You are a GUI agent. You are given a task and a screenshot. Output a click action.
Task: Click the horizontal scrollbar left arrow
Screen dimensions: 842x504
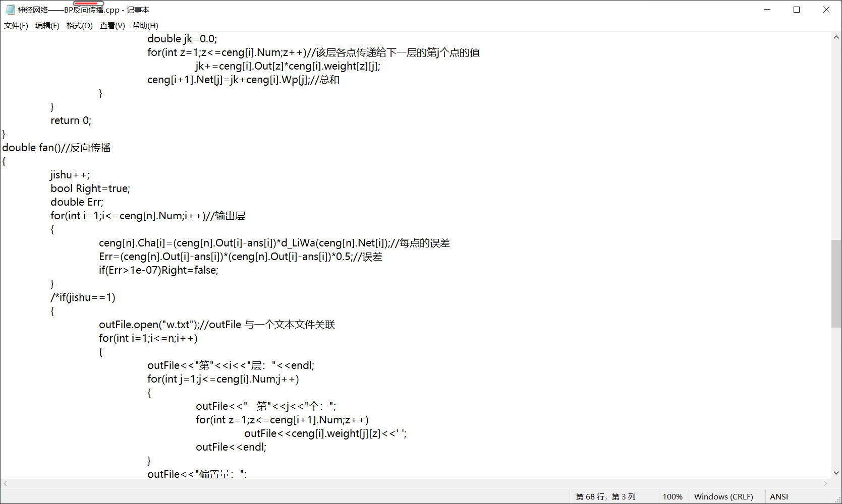(x=6, y=483)
